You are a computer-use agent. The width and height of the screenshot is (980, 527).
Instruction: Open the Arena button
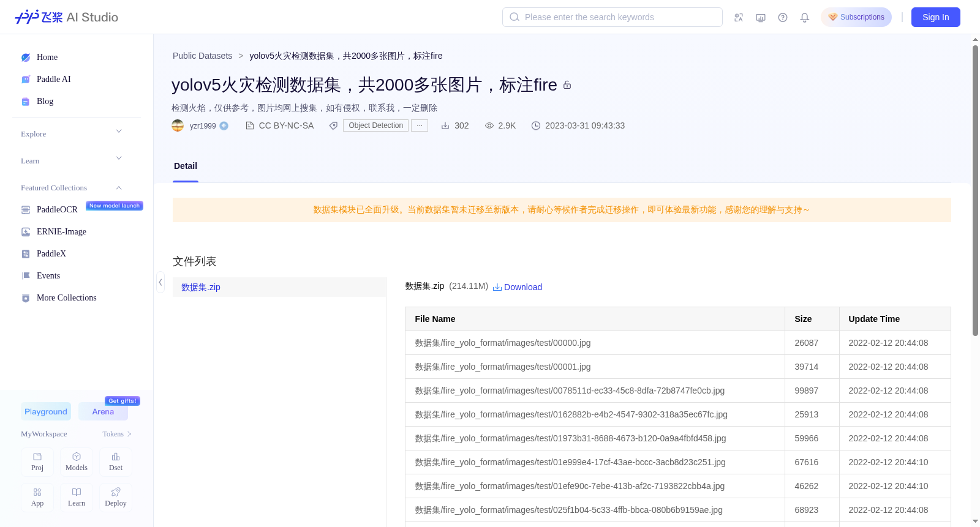tap(103, 412)
